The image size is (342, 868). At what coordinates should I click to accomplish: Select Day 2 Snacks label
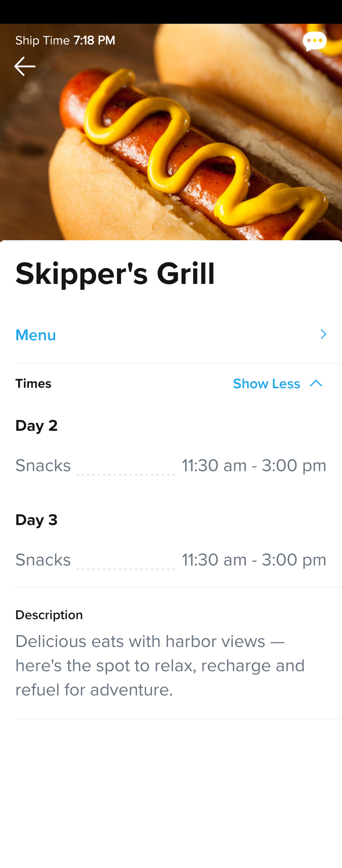43,466
